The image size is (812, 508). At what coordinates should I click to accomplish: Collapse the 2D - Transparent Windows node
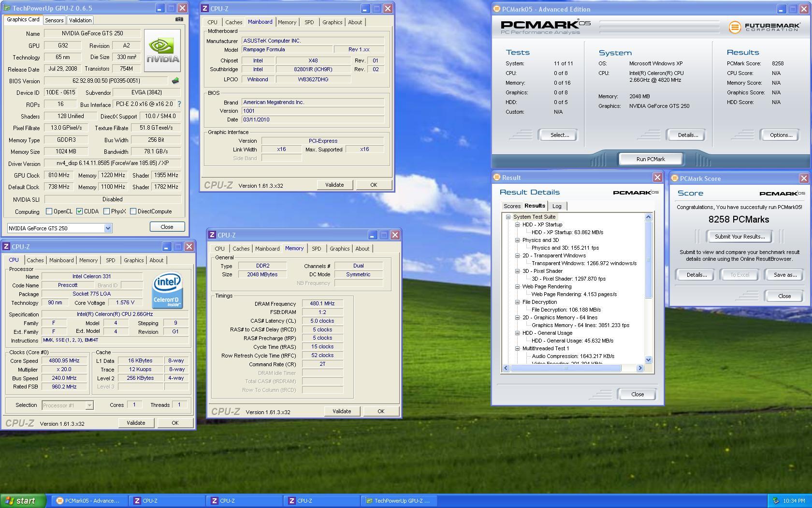pyautogui.click(x=517, y=255)
